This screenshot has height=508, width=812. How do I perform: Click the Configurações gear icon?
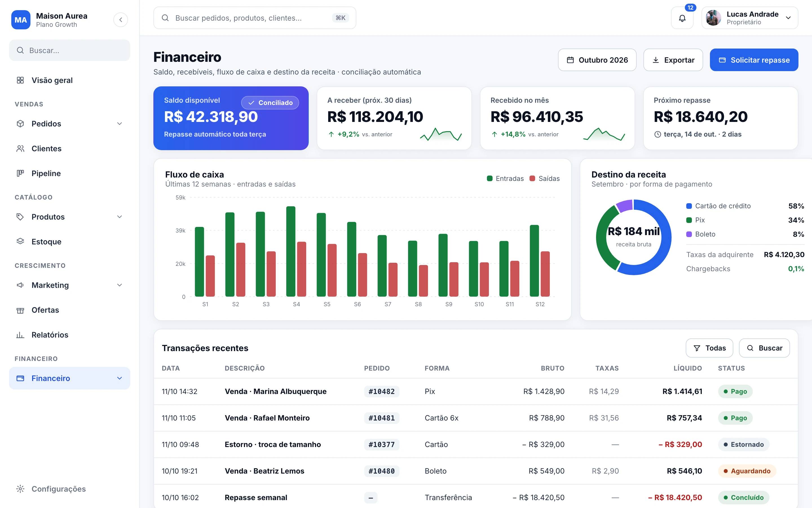click(21, 489)
